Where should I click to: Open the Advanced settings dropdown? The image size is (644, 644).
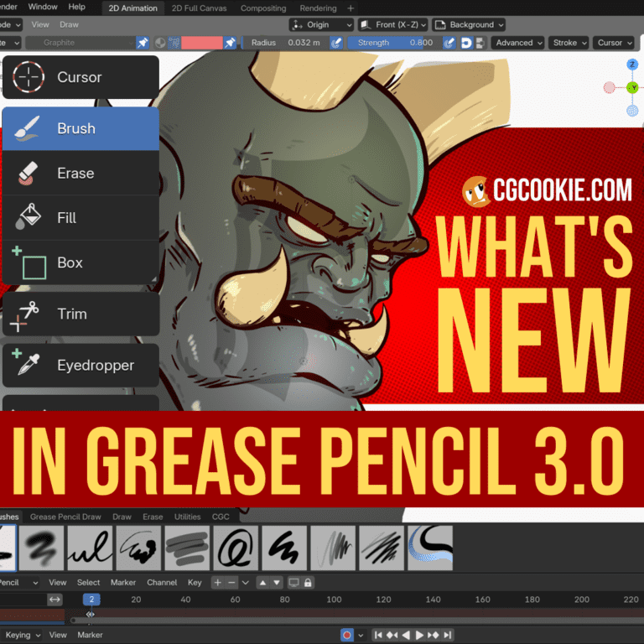point(517,43)
